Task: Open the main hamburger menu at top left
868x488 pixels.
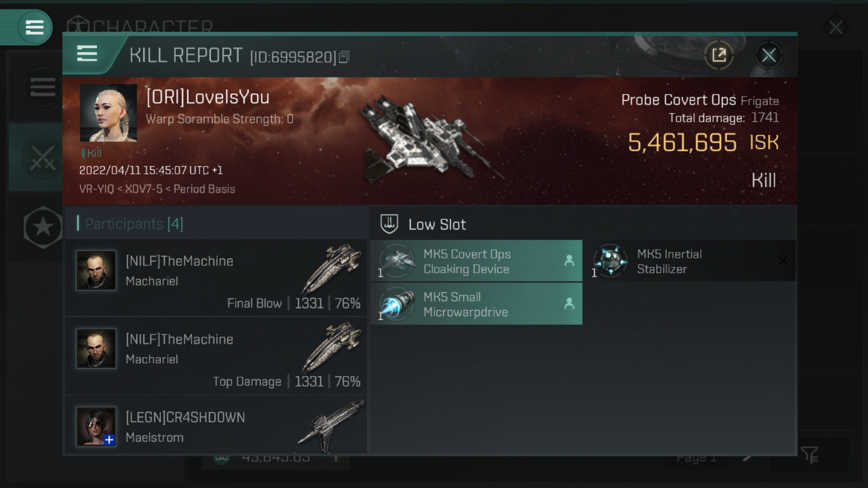Action: click(34, 27)
